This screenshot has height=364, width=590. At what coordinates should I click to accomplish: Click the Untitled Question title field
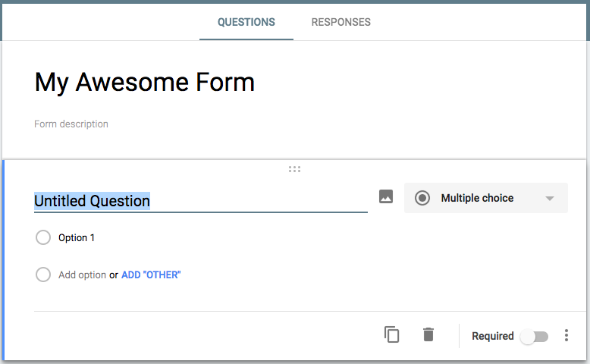coord(200,201)
